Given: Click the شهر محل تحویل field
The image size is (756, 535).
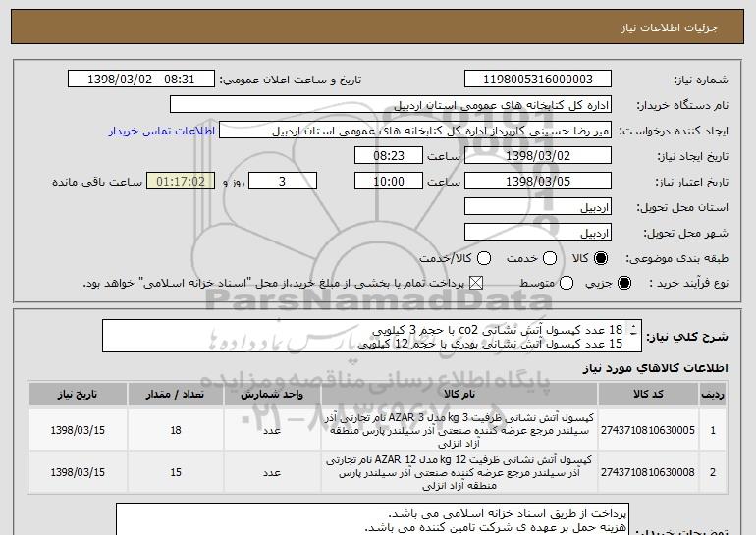Looking at the screenshot, I should pyautogui.click(x=538, y=233).
